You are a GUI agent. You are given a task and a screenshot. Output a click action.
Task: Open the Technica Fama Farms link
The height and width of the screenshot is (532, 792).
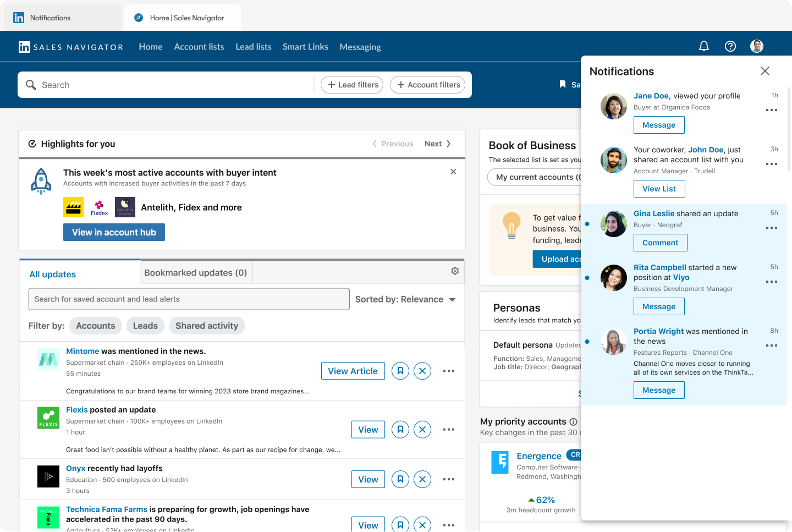pyautogui.click(x=107, y=509)
